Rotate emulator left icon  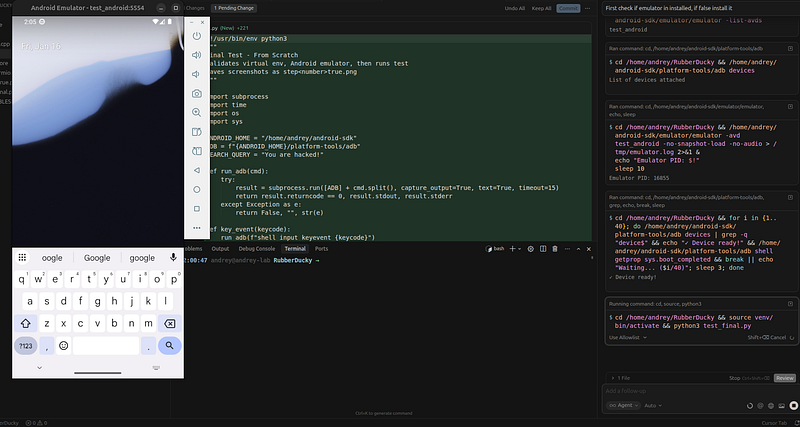(x=196, y=132)
